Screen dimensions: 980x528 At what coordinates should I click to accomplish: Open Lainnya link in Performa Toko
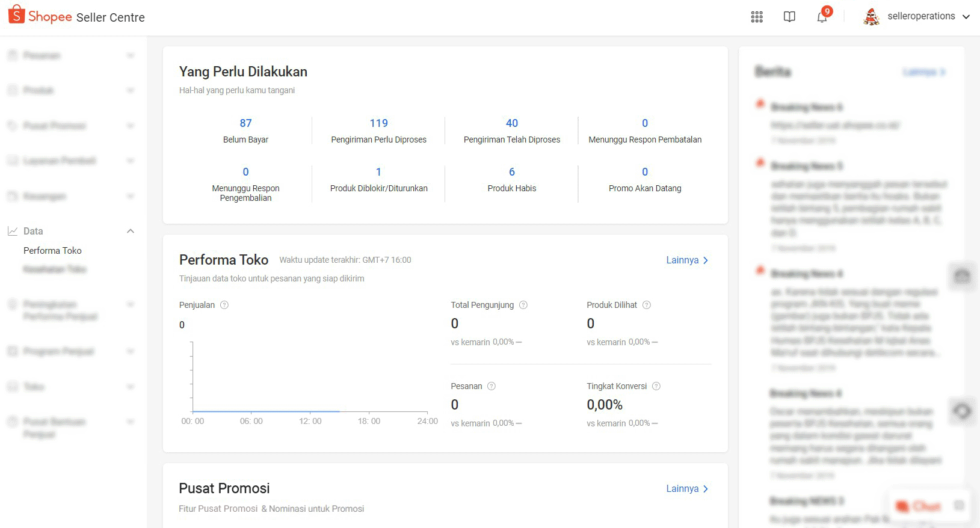(x=687, y=260)
